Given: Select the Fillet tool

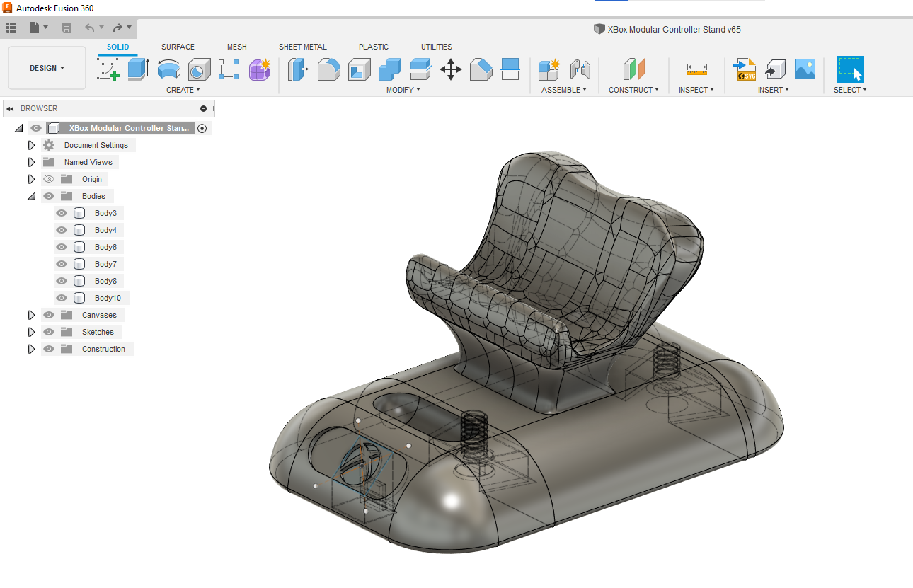Looking at the screenshot, I should (328, 69).
